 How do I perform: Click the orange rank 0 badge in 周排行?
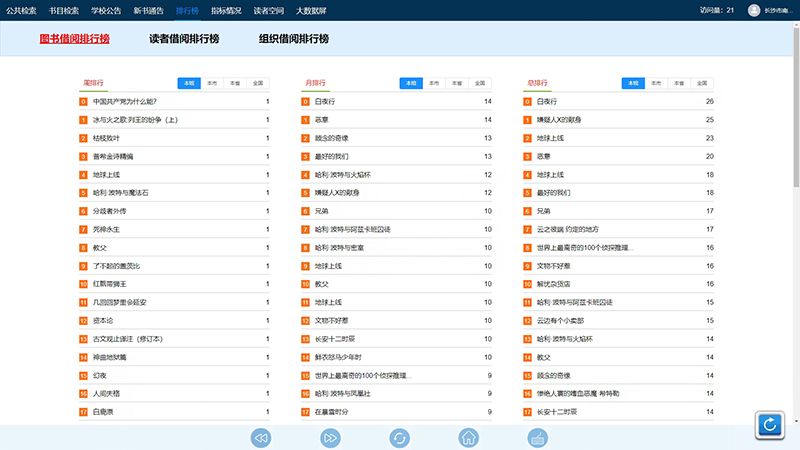(x=84, y=101)
